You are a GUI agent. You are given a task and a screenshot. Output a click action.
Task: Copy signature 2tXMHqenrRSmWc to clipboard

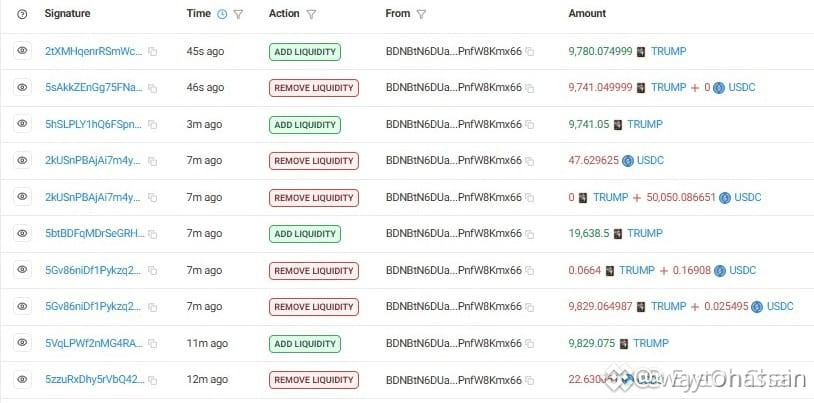pos(152,51)
